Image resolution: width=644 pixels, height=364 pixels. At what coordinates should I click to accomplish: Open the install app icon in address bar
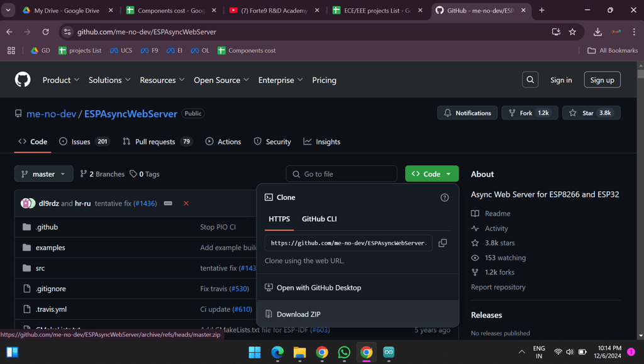pyautogui.click(x=556, y=31)
